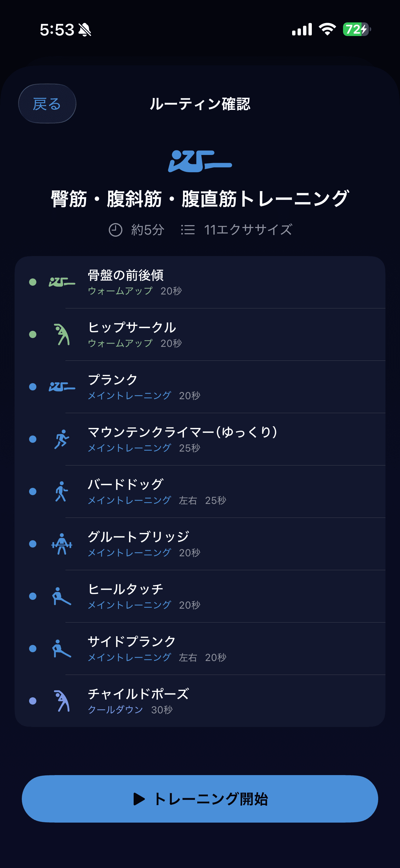Image resolution: width=400 pixels, height=868 pixels.
Task: Tap the 臀筋・腹斜筋・腹直筋トレーニング title
Action: pos(200,199)
